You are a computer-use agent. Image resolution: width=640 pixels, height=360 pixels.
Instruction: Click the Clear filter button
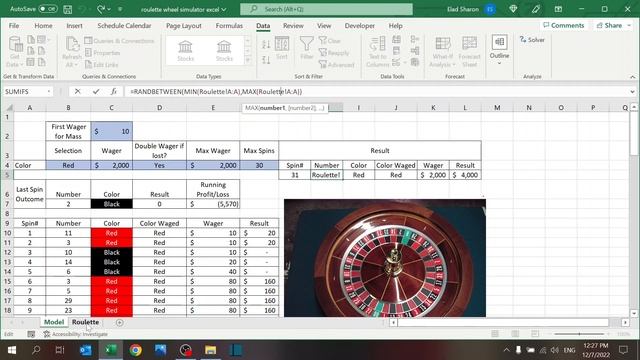330,40
